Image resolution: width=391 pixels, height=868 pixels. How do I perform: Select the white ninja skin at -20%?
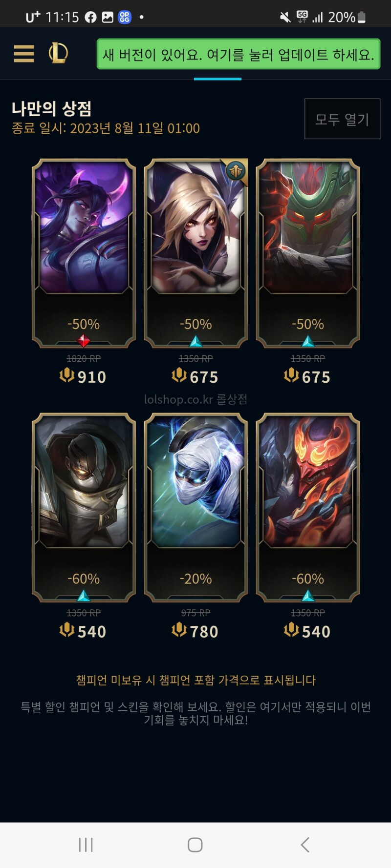(x=196, y=508)
